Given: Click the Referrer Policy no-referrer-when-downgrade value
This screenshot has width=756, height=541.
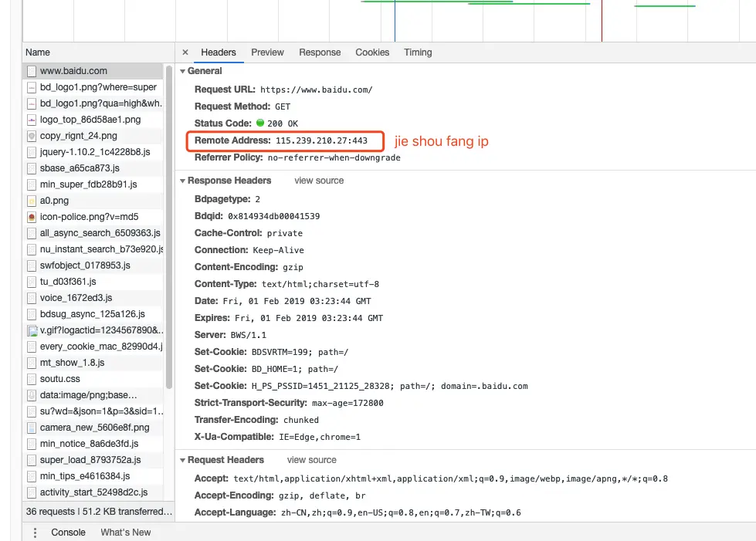Looking at the screenshot, I should (x=334, y=157).
